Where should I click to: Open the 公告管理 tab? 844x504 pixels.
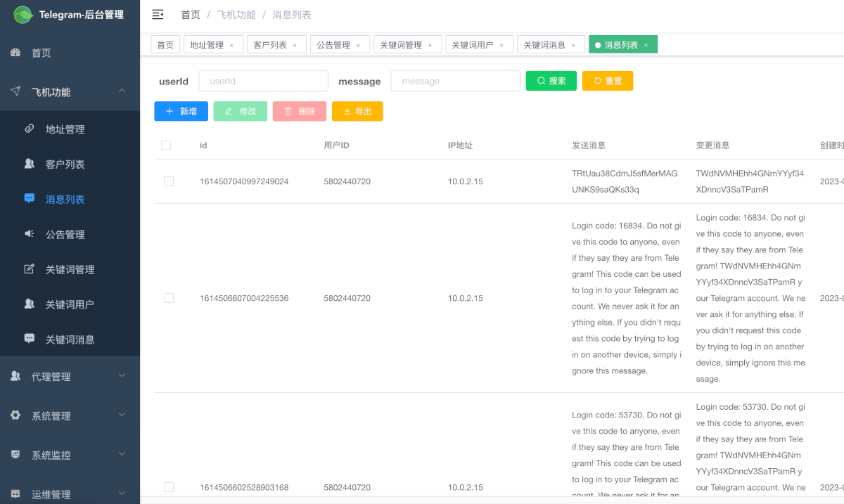[333, 45]
